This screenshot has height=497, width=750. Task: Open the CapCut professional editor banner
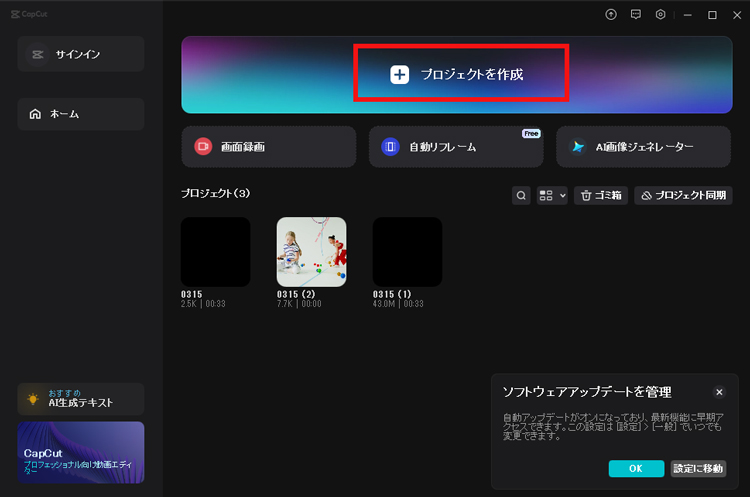[81, 452]
